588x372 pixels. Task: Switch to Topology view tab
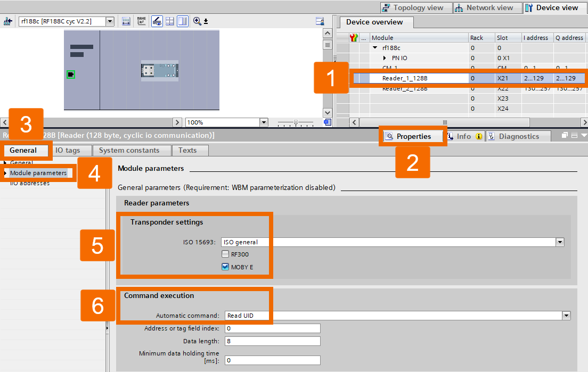pos(416,8)
